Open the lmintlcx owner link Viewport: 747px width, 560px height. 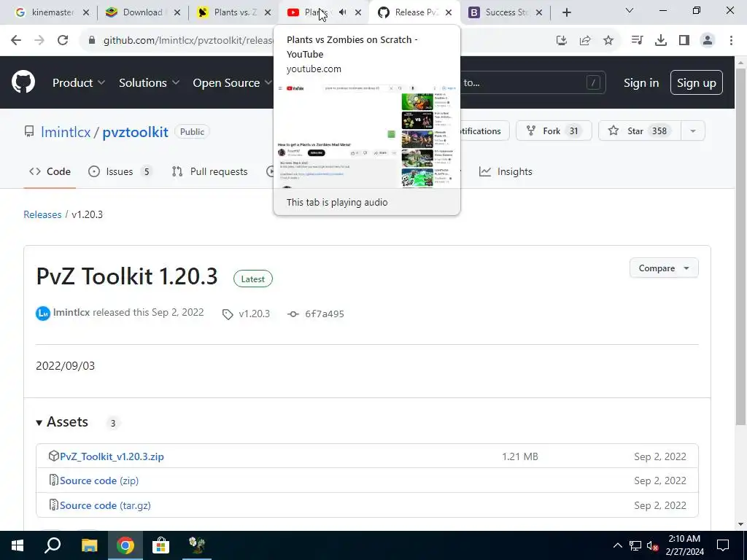(66, 132)
